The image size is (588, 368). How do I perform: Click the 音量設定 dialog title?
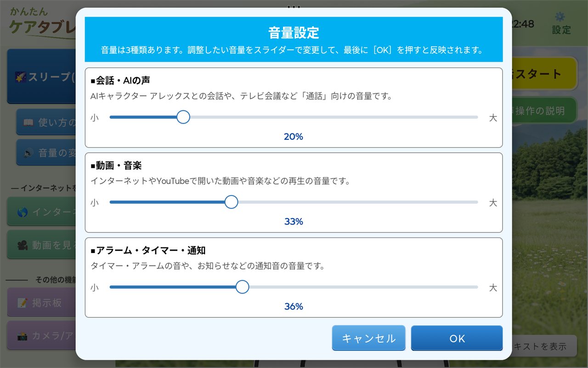(x=294, y=33)
